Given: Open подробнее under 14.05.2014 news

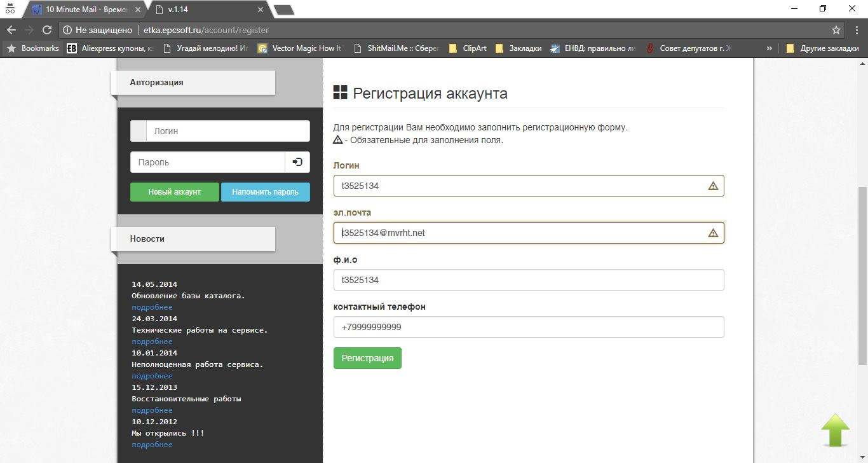Looking at the screenshot, I should coord(152,307).
